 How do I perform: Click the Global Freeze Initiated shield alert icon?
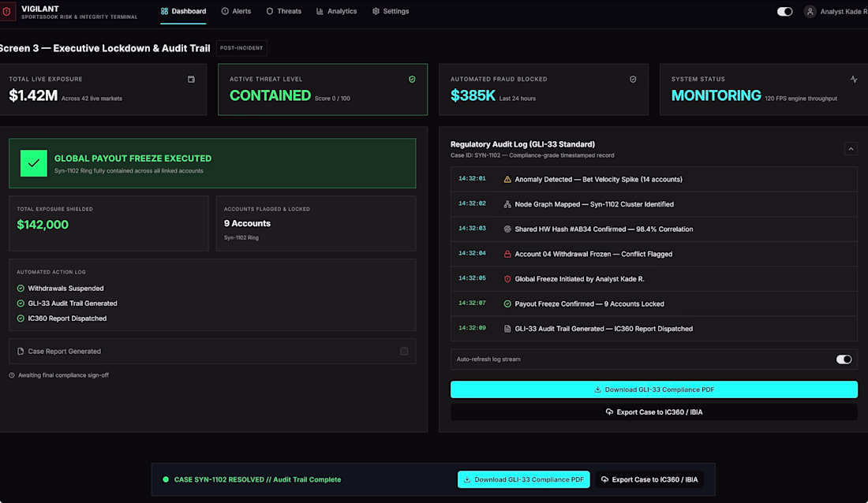pyautogui.click(x=507, y=279)
